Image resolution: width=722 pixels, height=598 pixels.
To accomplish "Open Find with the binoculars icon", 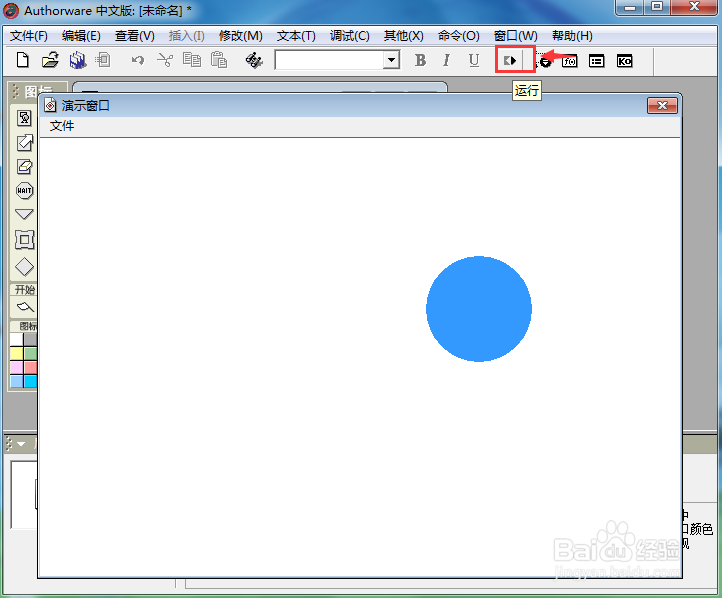I will pos(254,60).
